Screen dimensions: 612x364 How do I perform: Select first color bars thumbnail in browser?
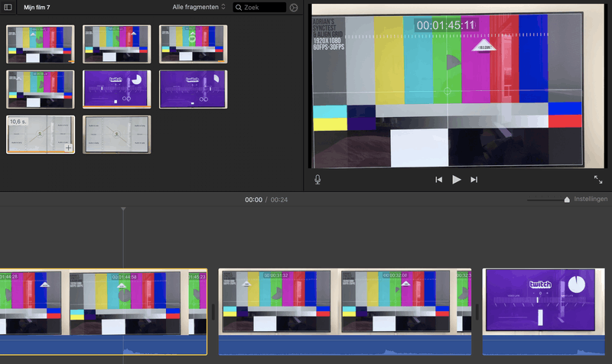click(x=41, y=44)
